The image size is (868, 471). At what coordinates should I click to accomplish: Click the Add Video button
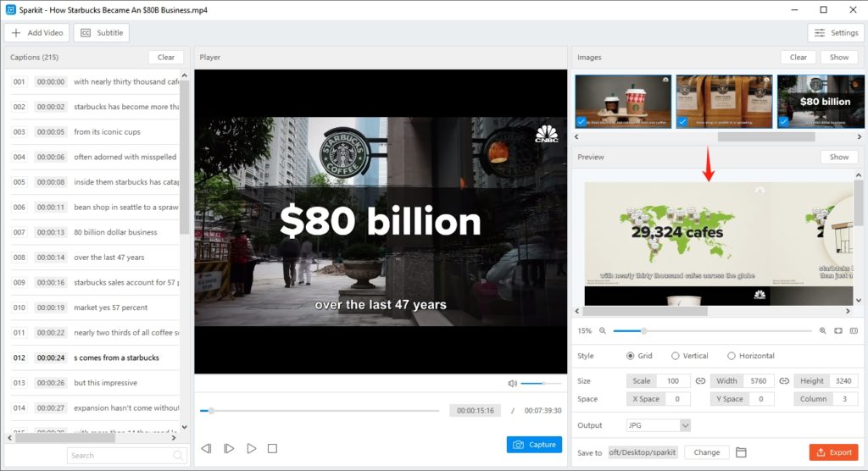(37, 33)
